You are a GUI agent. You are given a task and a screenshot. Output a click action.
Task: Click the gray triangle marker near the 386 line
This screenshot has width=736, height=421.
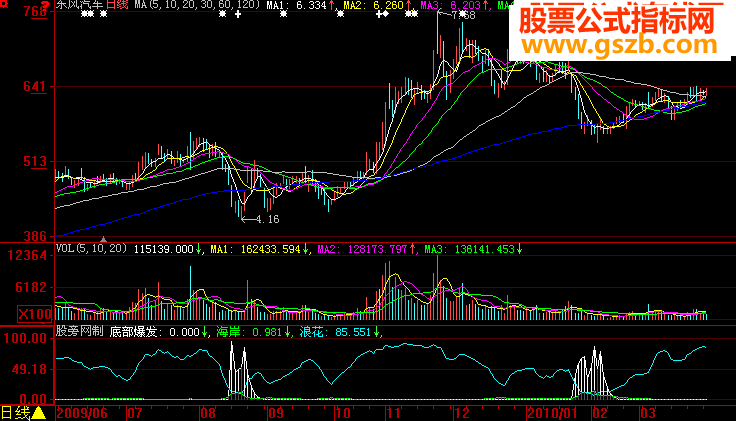104,239
